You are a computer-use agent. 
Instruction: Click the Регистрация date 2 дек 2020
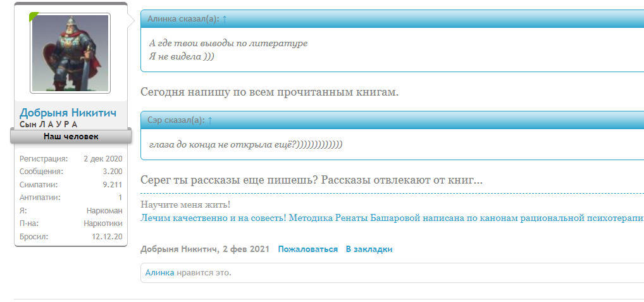[102, 159]
